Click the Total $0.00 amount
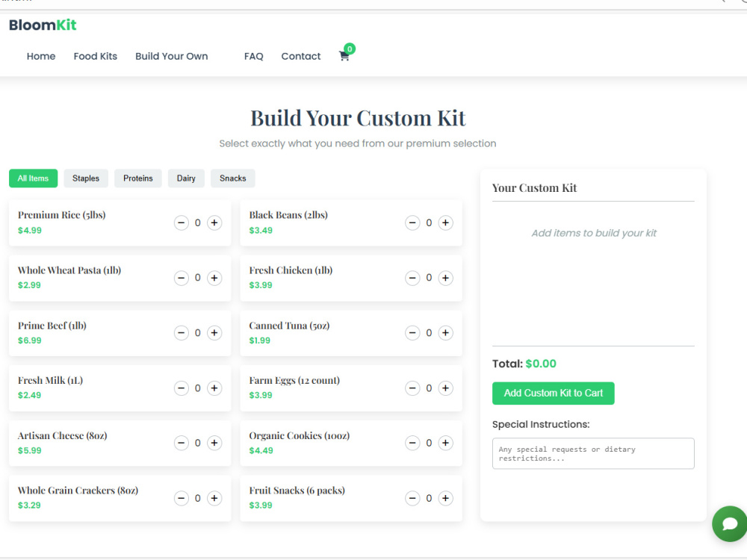 (541, 364)
